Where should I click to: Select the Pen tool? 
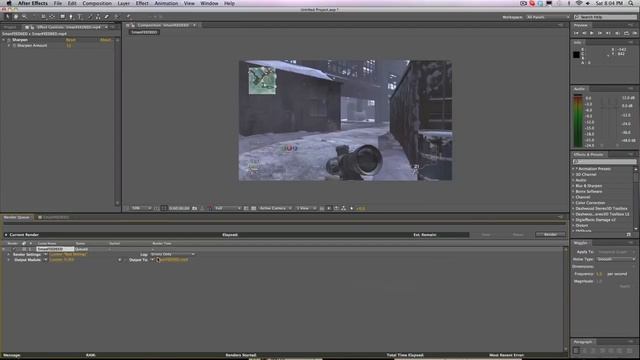coord(71,17)
